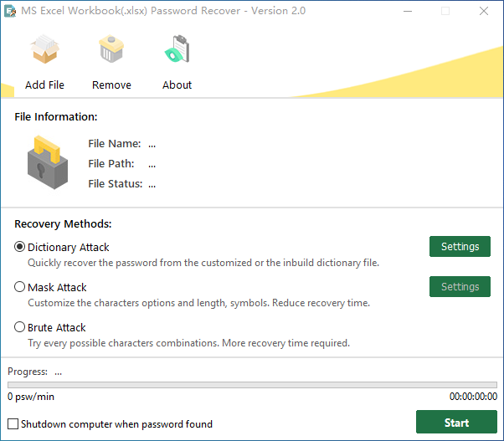Click the recovery progress bar
This screenshot has height=441, width=504.
[x=252, y=385]
